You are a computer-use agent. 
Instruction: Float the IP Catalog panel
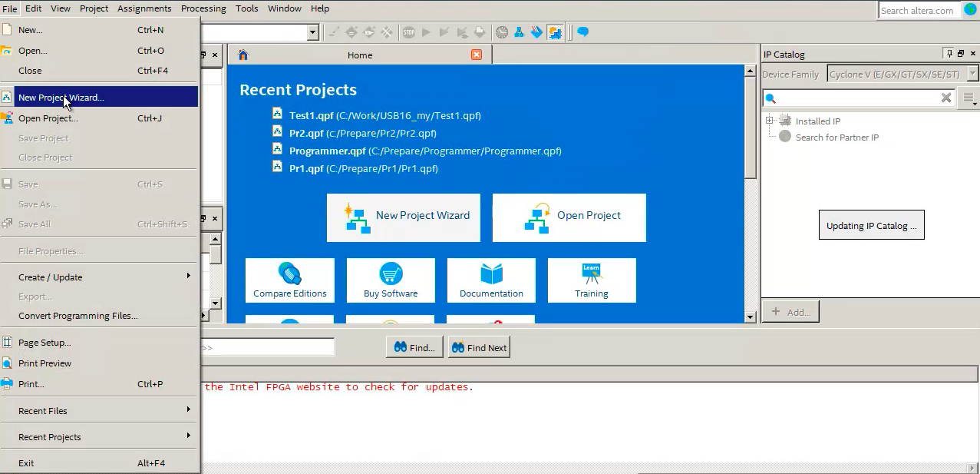(960, 54)
